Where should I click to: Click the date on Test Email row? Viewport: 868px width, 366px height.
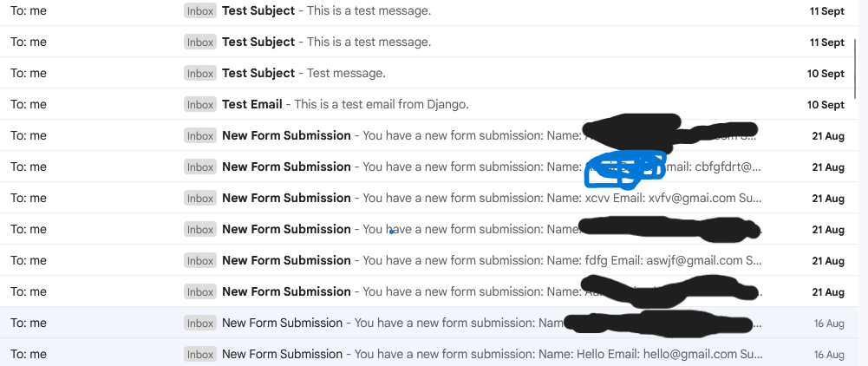click(x=826, y=105)
